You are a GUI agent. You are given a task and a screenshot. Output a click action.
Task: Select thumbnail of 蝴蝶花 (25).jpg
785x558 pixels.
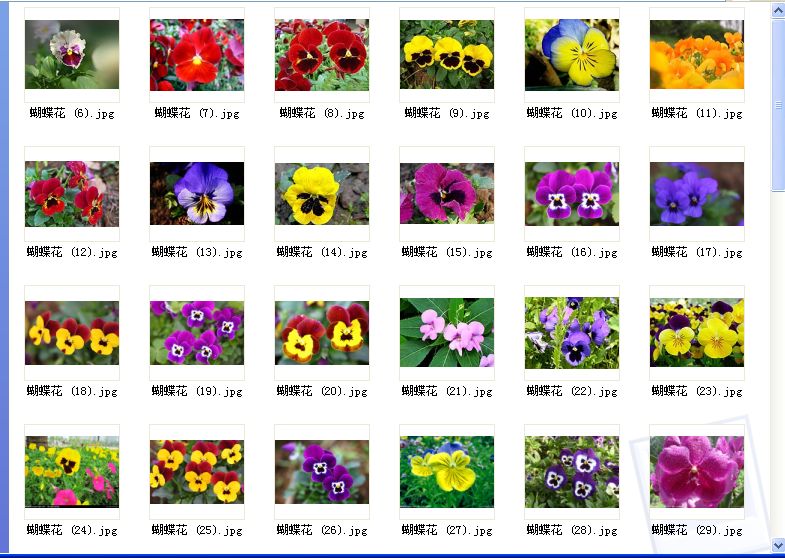click(x=197, y=472)
